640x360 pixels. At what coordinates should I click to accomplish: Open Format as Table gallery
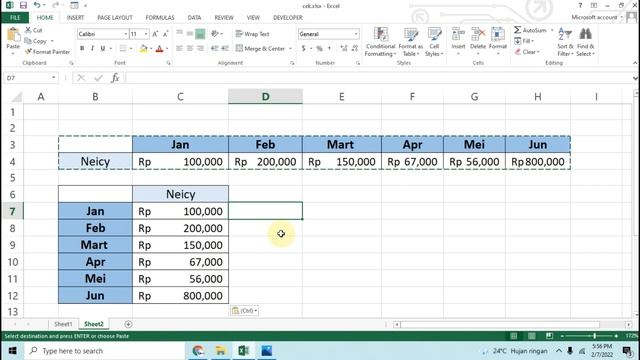pyautogui.click(x=411, y=42)
